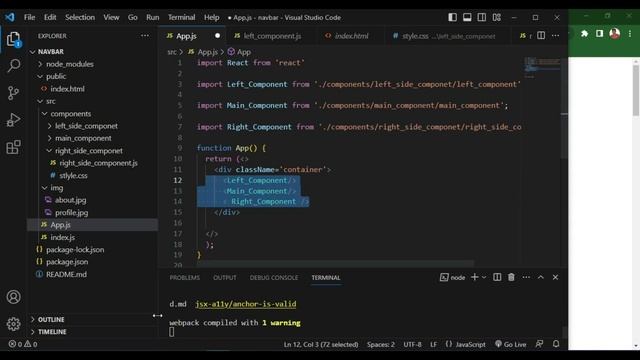The image size is (640, 360).
Task: Open editor More Actions ellipsis
Action: (556, 36)
